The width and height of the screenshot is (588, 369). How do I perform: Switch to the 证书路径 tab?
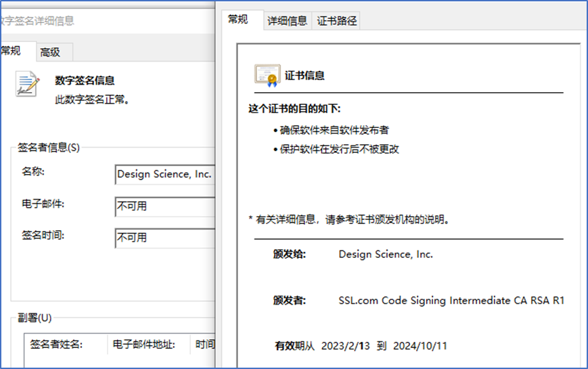[336, 20]
